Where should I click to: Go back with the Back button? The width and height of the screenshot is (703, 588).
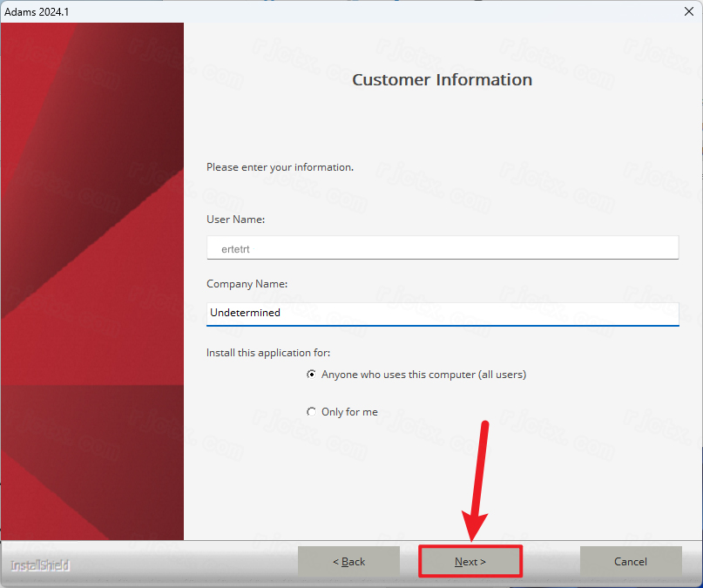coord(348,561)
